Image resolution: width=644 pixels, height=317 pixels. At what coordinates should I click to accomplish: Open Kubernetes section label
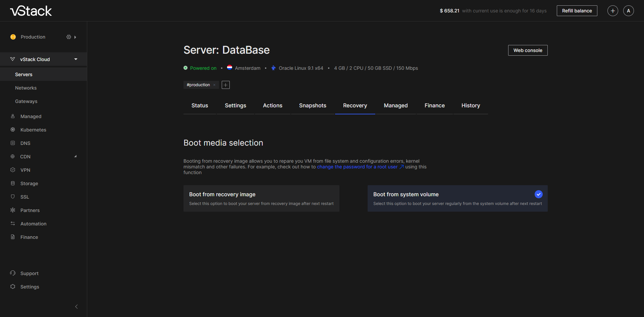(33, 130)
